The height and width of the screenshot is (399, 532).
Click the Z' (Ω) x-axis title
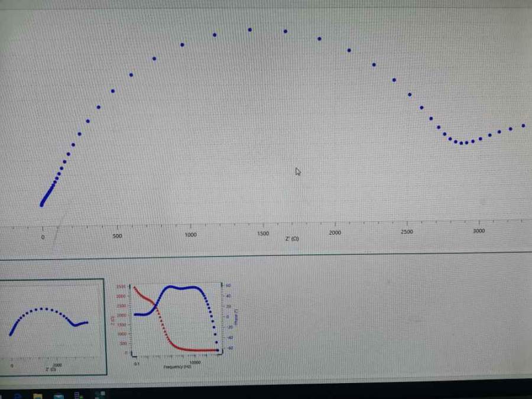click(291, 239)
